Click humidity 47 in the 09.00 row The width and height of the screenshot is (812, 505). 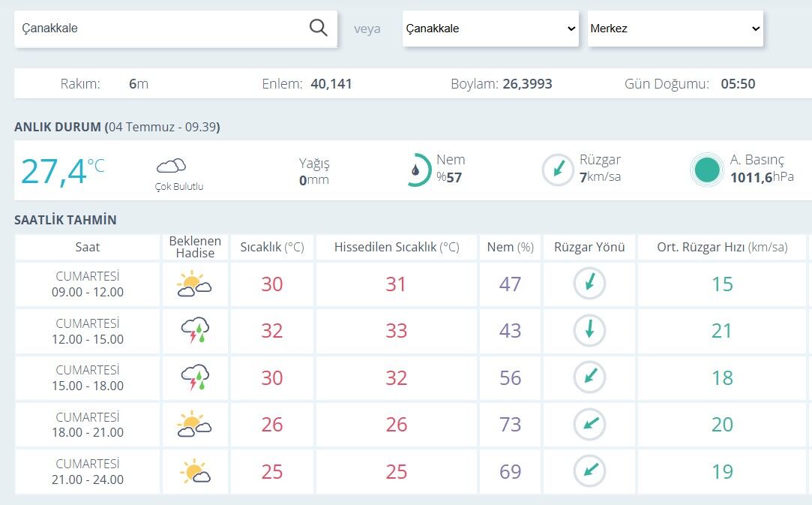[x=510, y=284]
